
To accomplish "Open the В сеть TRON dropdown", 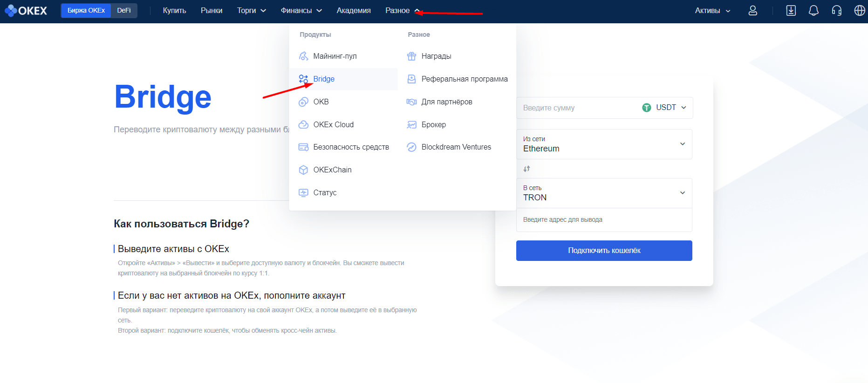I will point(604,193).
